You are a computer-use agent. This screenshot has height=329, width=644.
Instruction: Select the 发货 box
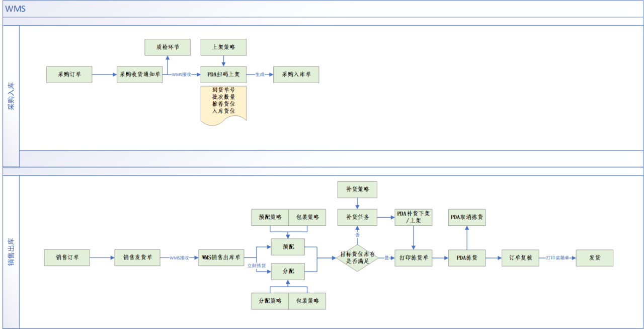595,257
